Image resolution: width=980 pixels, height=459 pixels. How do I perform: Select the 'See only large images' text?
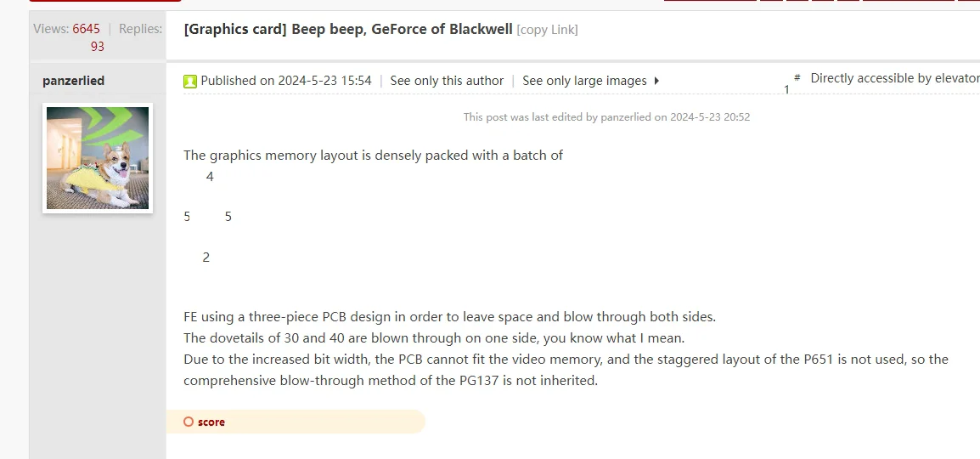[584, 81]
